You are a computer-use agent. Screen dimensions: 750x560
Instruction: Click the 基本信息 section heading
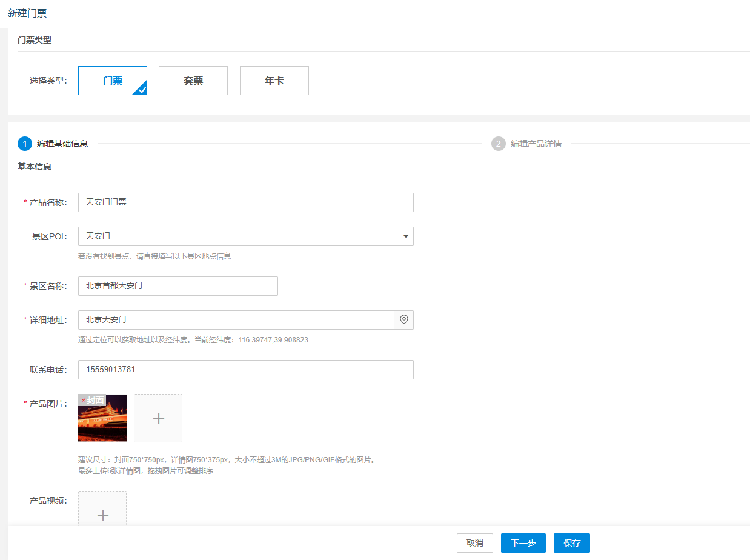click(35, 167)
